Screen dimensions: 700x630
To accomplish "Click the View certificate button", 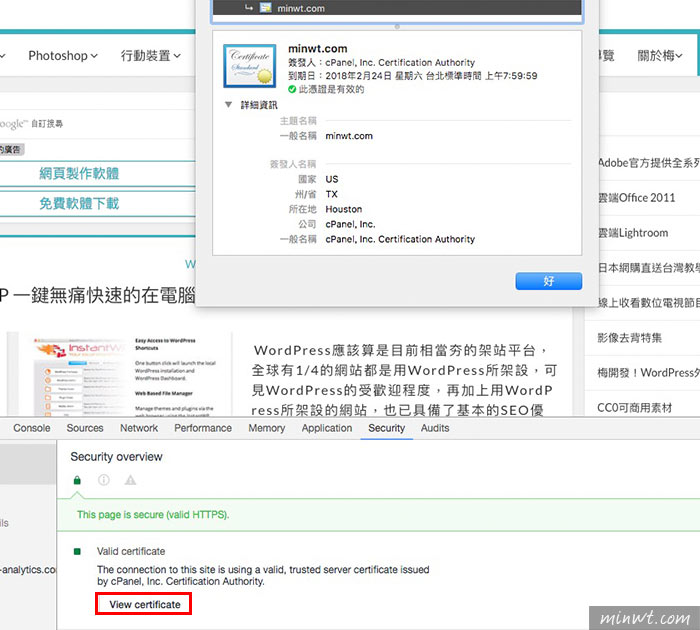I will 144,604.
